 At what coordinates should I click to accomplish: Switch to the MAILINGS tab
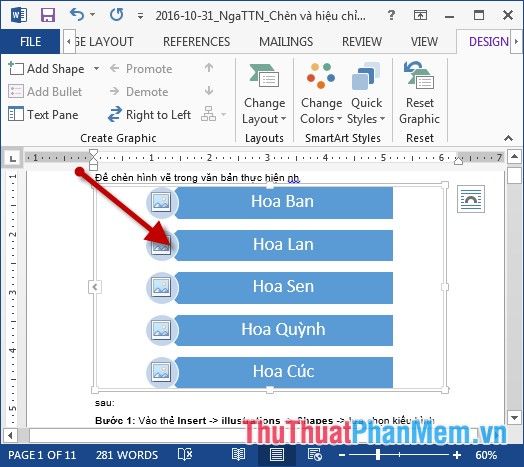click(286, 42)
